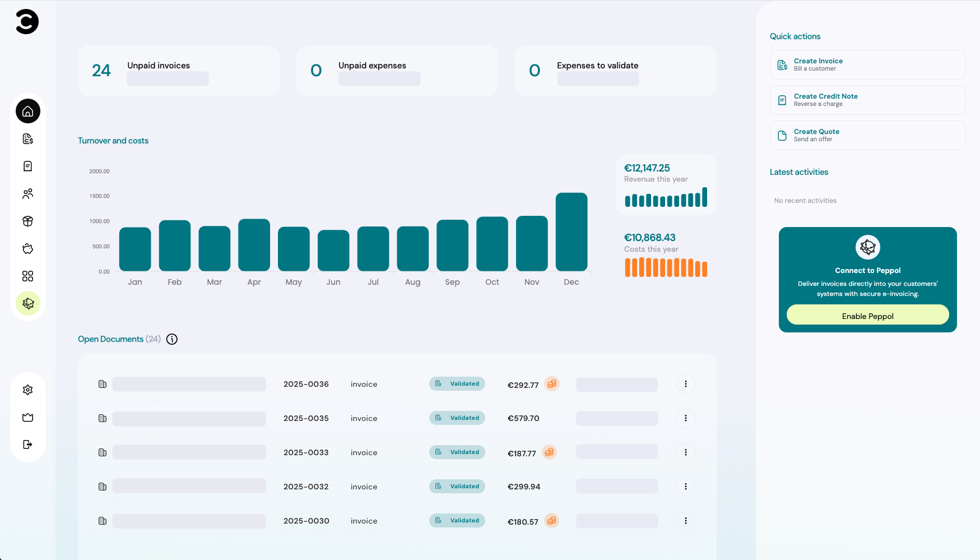The height and width of the screenshot is (560, 980).
Task: Open the actions menu for invoice 2025-0036
Action: (685, 384)
